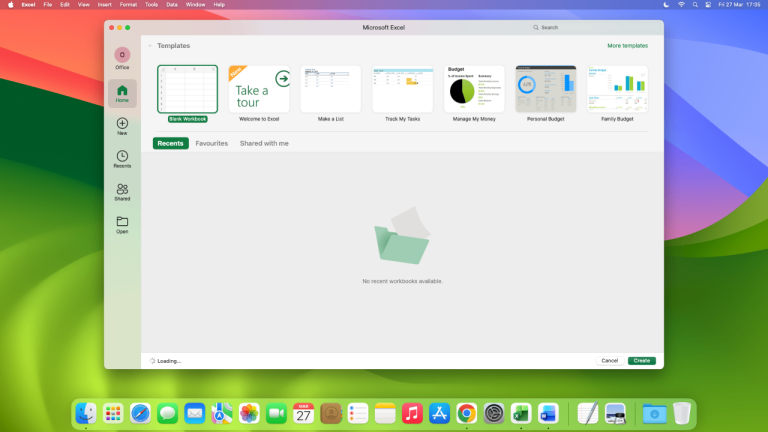The image size is (768, 432).
Task: Choose the Welcome to Excel tour template
Action: click(x=259, y=89)
